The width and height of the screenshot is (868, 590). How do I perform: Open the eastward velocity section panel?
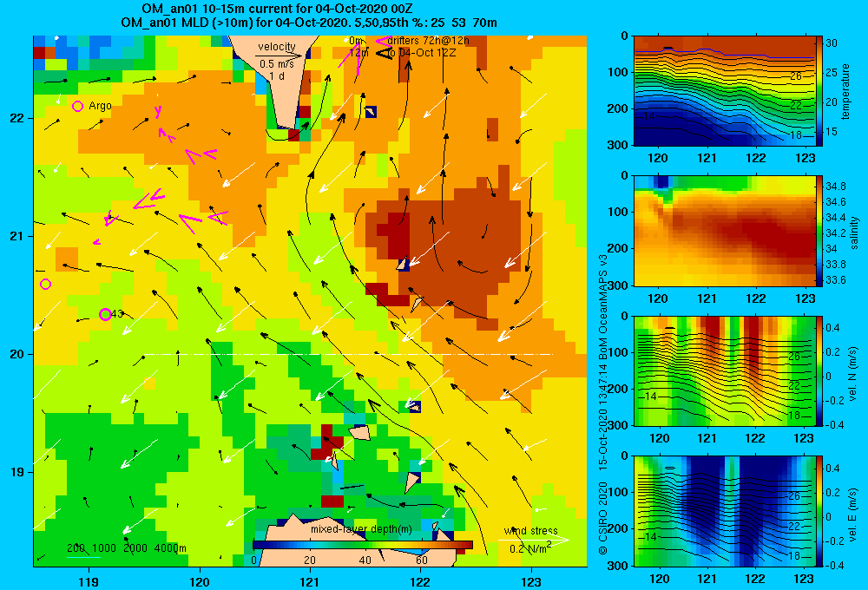click(x=725, y=511)
